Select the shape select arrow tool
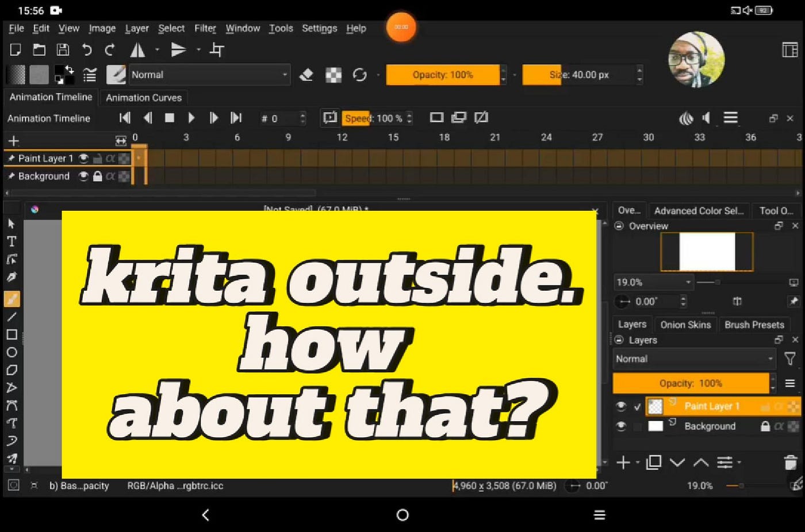 pos(11,223)
